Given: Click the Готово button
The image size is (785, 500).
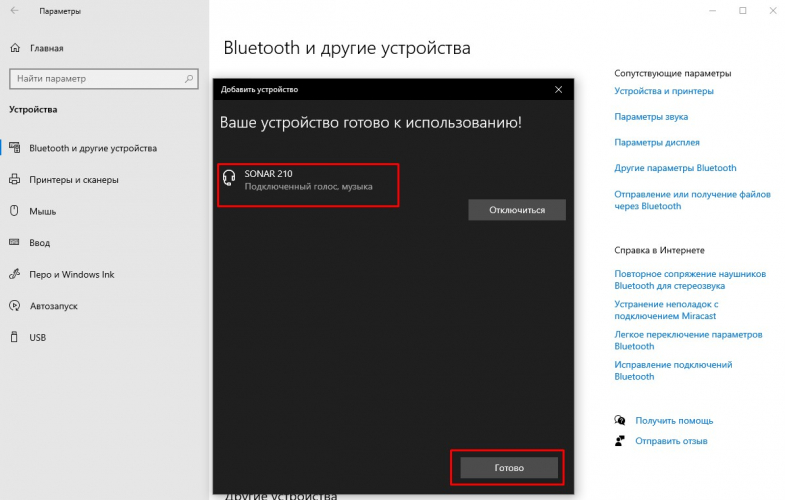Looking at the screenshot, I should tap(509, 467).
